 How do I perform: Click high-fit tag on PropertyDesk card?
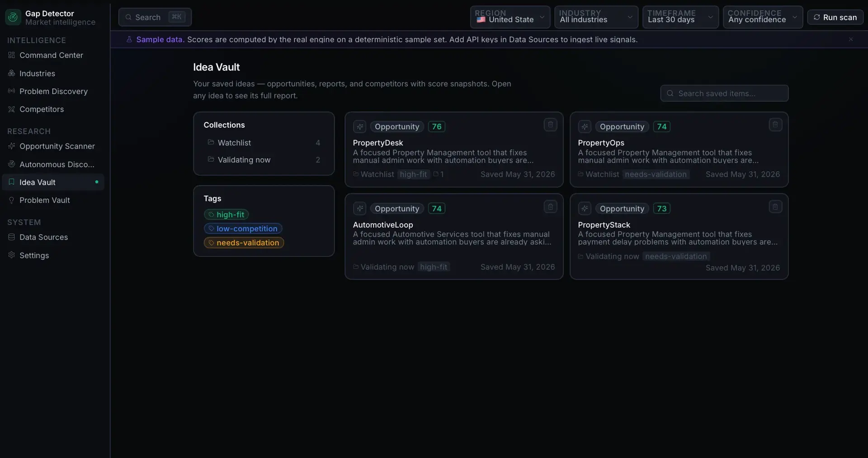pyautogui.click(x=413, y=174)
